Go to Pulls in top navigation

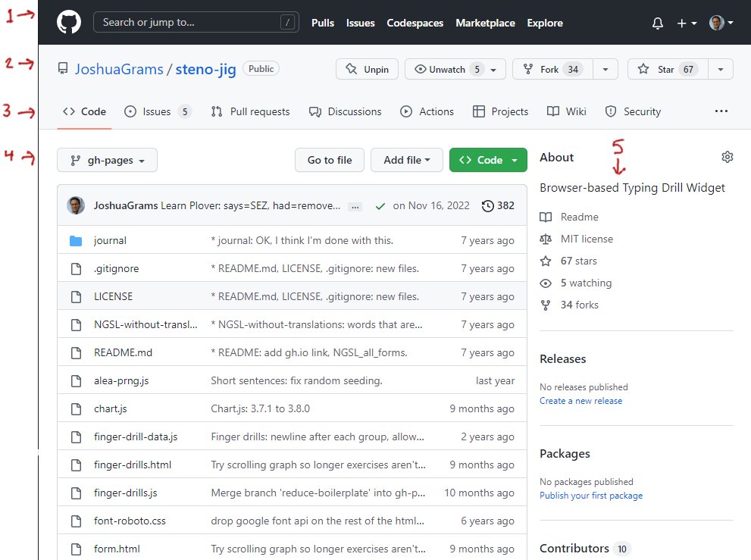point(322,23)
